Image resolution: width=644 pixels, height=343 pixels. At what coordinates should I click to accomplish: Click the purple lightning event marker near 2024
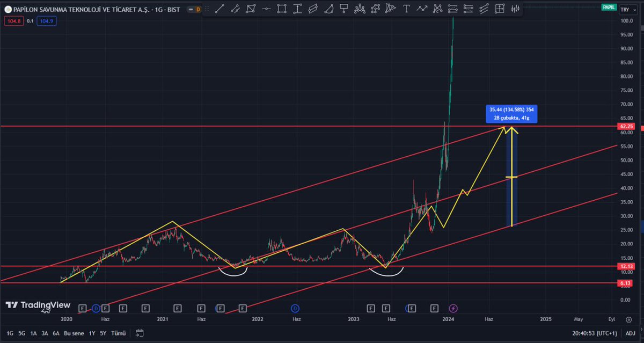tap(453, 308)
